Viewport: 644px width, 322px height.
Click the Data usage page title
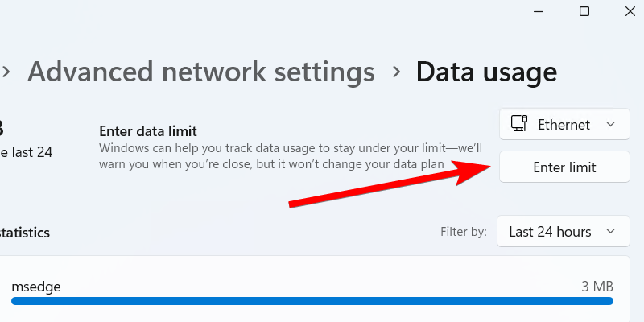pos(486,72)
